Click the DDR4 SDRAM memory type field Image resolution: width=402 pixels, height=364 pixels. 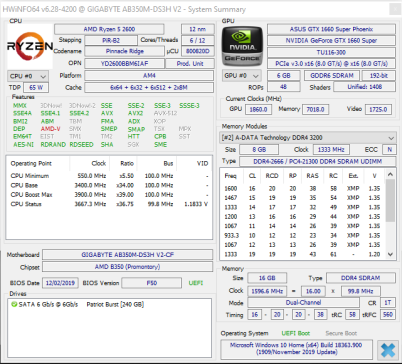[x=361, y=278]
